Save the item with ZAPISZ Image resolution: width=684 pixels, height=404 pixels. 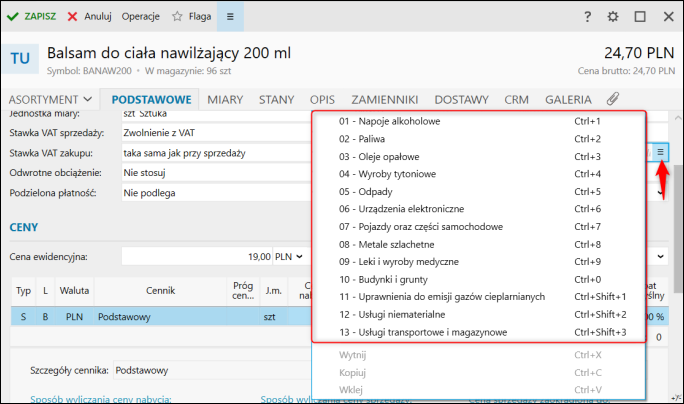tap(31, 17)
